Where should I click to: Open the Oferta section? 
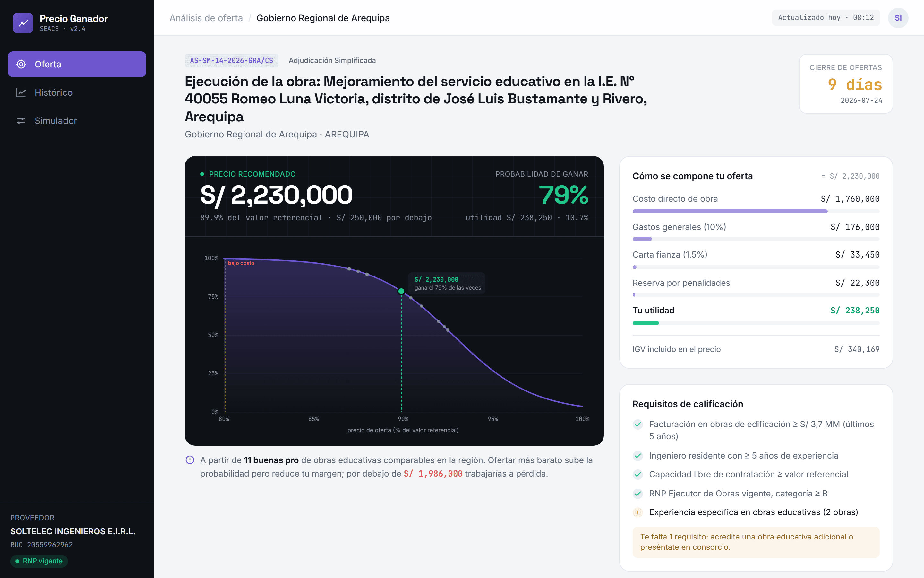point(77,64)
